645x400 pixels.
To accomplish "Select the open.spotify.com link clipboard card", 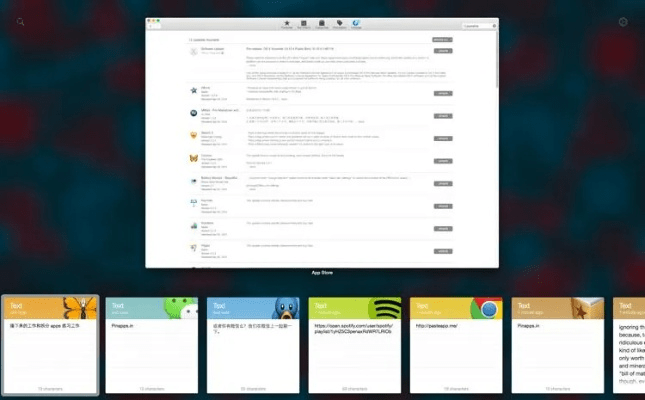I will pyautogui.click(x=355, y=350).
